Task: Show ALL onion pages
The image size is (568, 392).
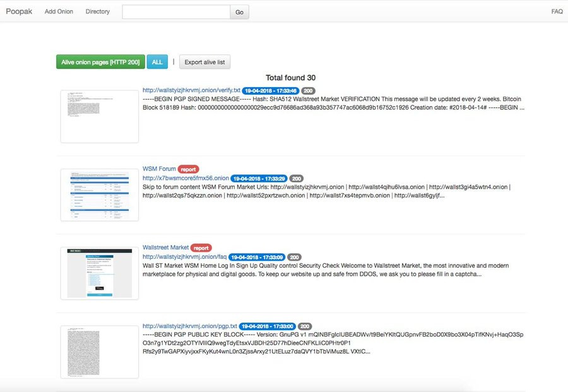Action: click(157, 62)
